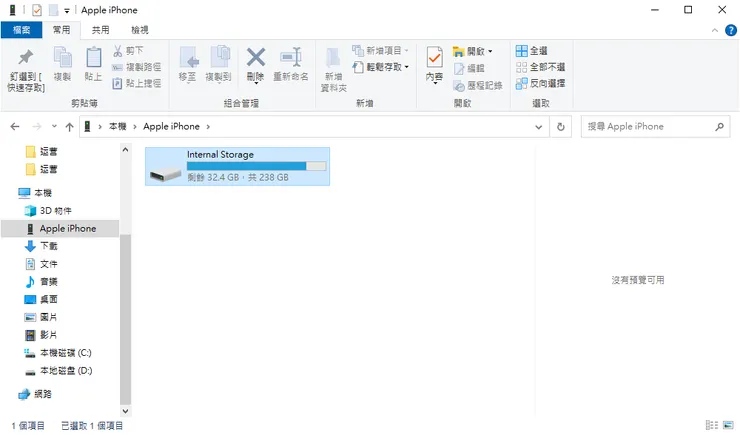This screenshot has height=435, width=740.
Task: Choose 複製路徑 copy path
Action: (x=137, y=67)
